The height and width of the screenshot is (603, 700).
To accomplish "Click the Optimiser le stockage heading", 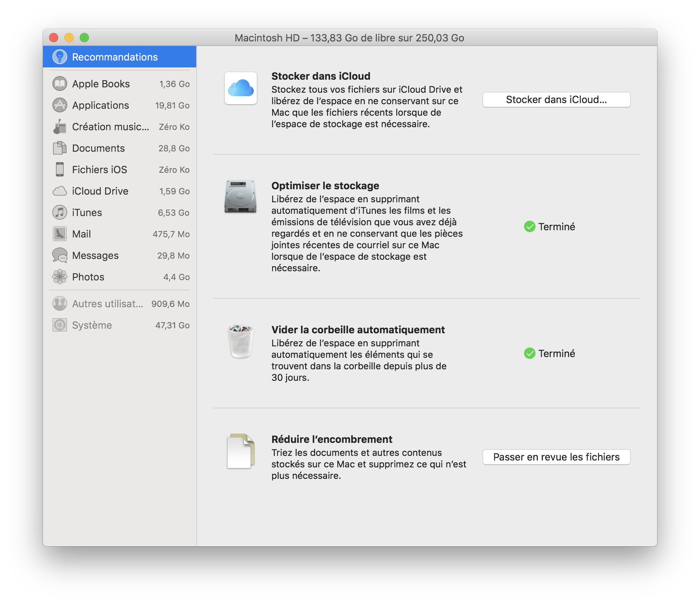I will click(x=325, y=186).
